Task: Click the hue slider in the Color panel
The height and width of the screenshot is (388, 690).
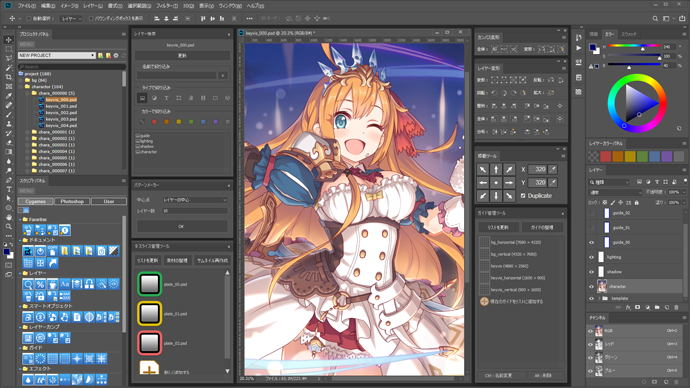Action: [x=634, y=46]
